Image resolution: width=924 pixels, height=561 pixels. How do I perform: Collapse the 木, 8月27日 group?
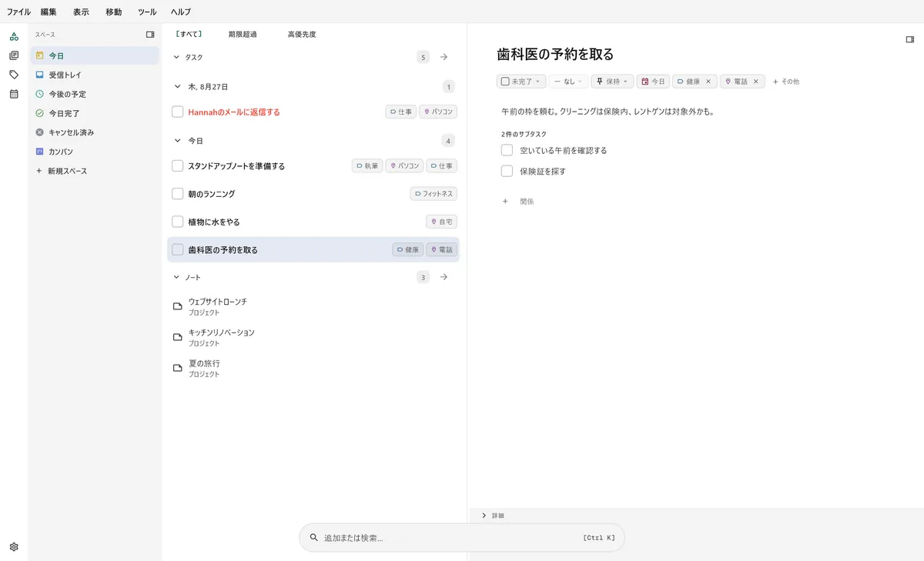(x=176, y=87)
